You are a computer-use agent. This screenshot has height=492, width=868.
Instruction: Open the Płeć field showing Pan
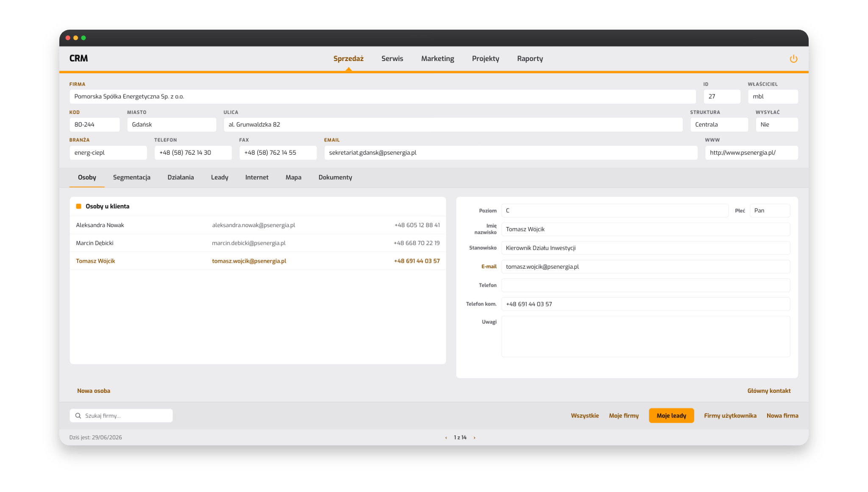(770, 211)
